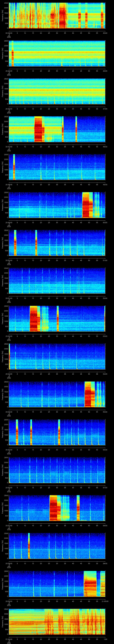Viewport: 114px width, 644px height.
Task: Click Frequency (Hz) axis title of 20:44:00 panel
Action: [x=3, y=16]
